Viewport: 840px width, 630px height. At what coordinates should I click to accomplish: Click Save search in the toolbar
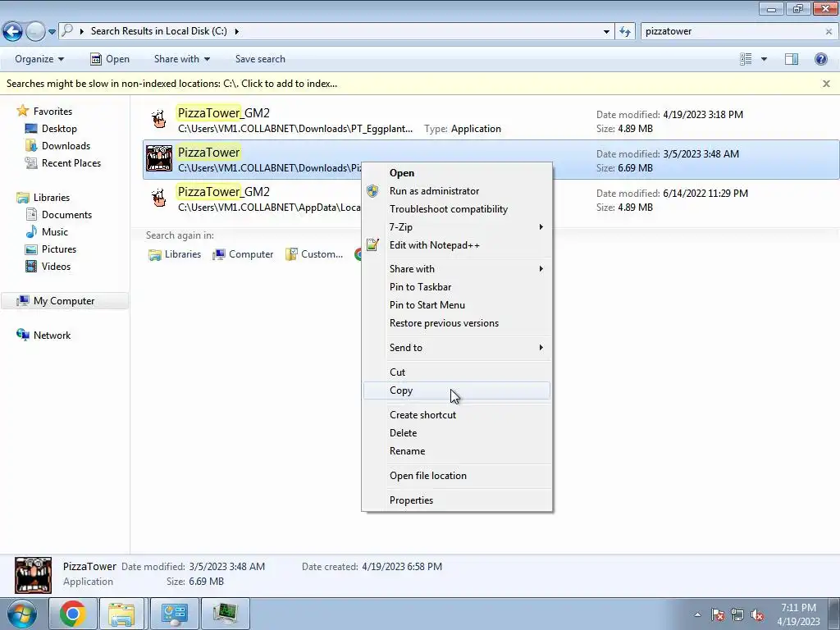[x=260, y=59]
